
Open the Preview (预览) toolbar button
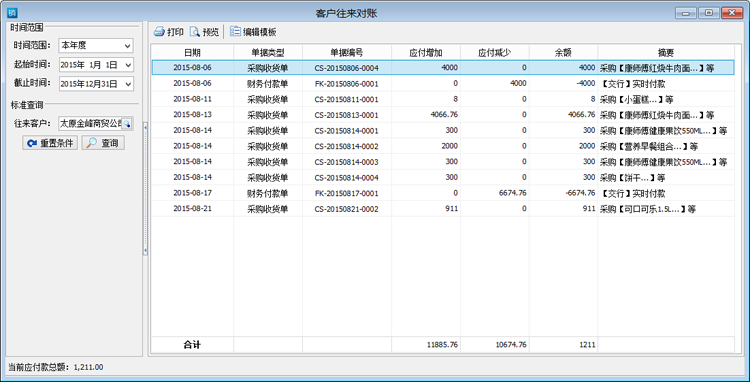tap(204, 32)
